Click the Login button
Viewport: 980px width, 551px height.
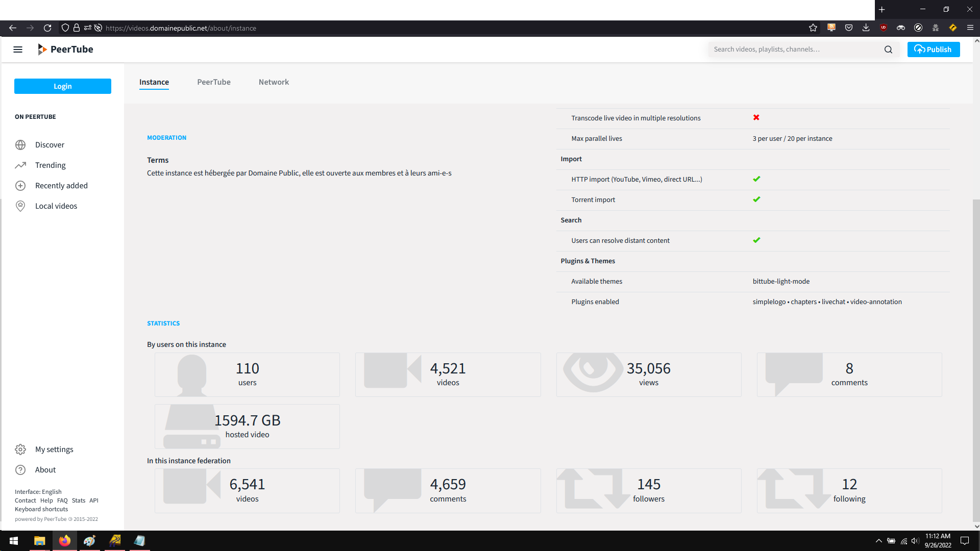point(62,86)
